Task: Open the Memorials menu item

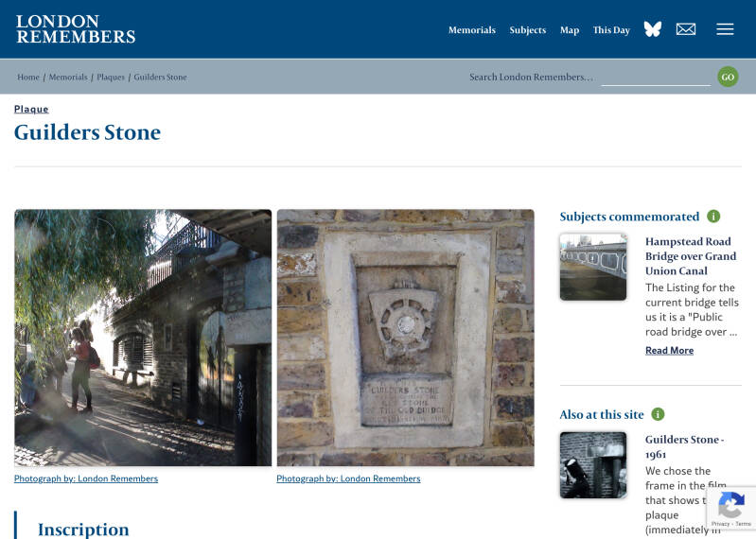Action: (x=471, y=30)
